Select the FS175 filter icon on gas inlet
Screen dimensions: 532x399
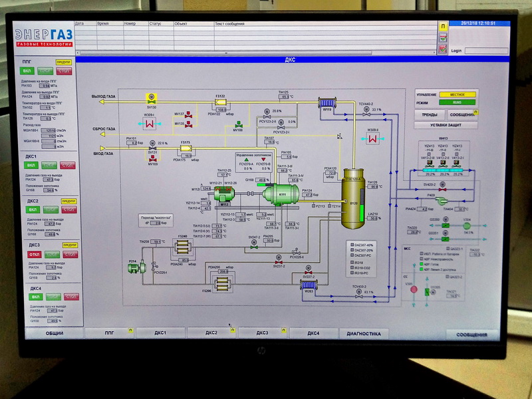[x=186, y=151]
